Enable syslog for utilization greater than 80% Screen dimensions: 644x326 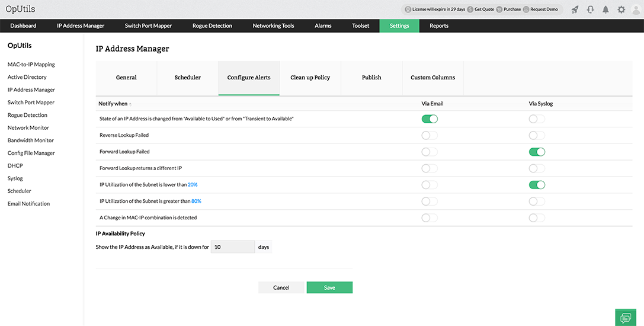click(537, 201)
